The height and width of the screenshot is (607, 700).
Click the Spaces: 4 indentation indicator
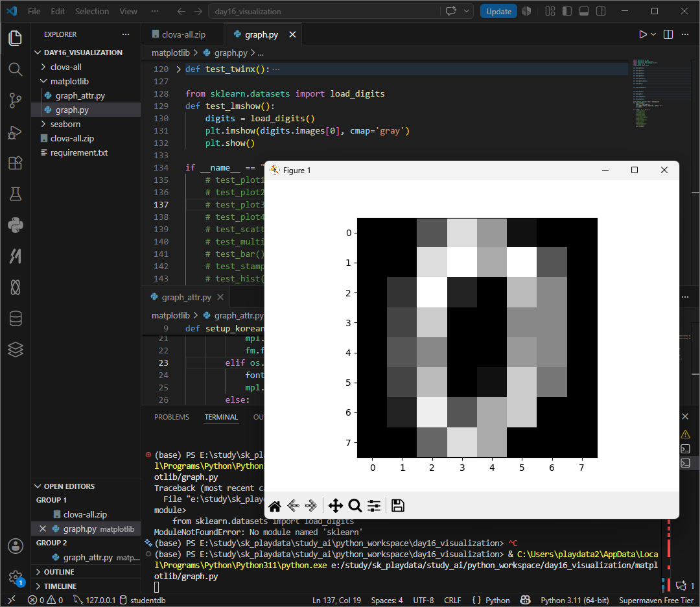(386, 600)
